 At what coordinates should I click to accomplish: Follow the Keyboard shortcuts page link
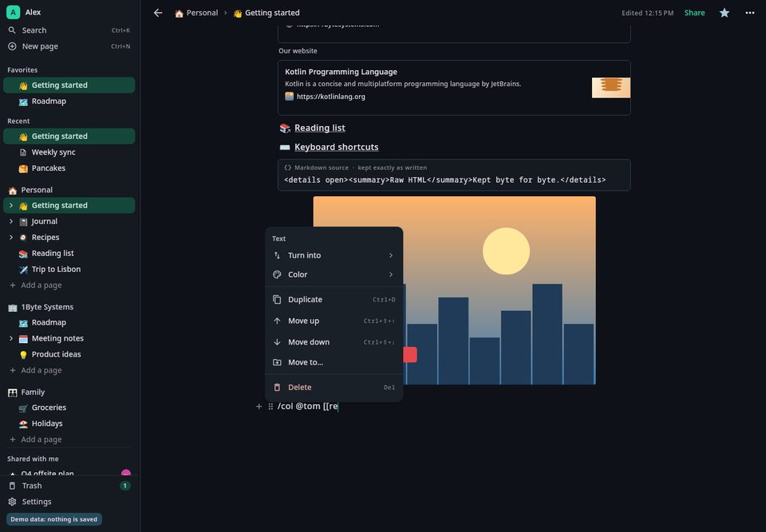pos(336,147)
